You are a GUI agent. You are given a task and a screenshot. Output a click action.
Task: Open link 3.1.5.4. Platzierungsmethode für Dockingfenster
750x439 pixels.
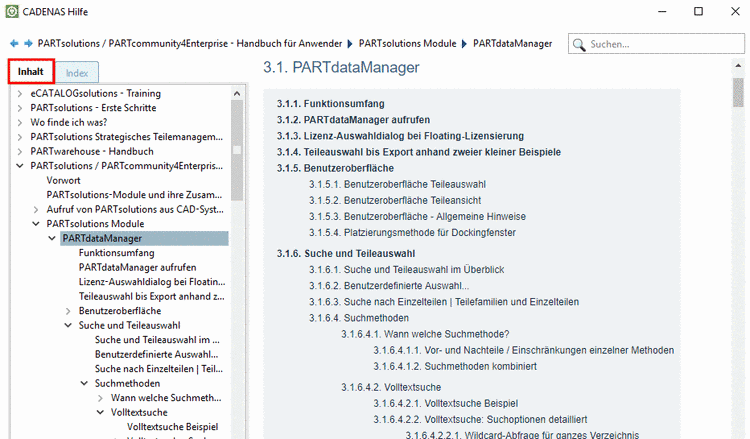coord(412,232)
